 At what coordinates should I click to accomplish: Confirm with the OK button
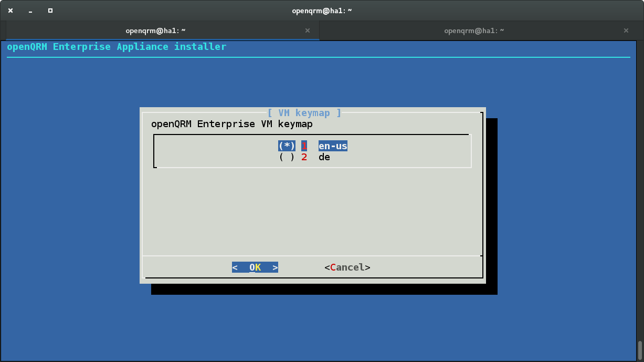255,267
